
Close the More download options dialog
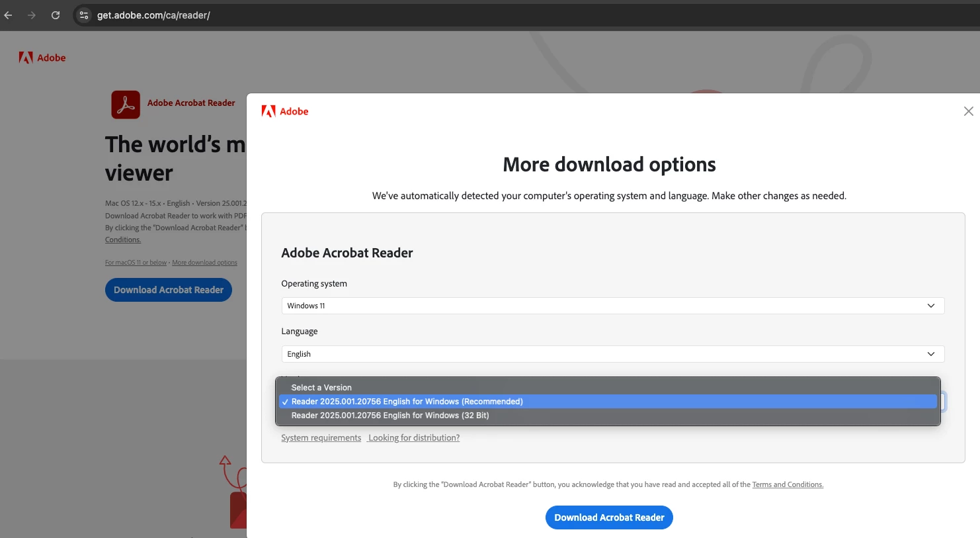(x=968, y=111)
